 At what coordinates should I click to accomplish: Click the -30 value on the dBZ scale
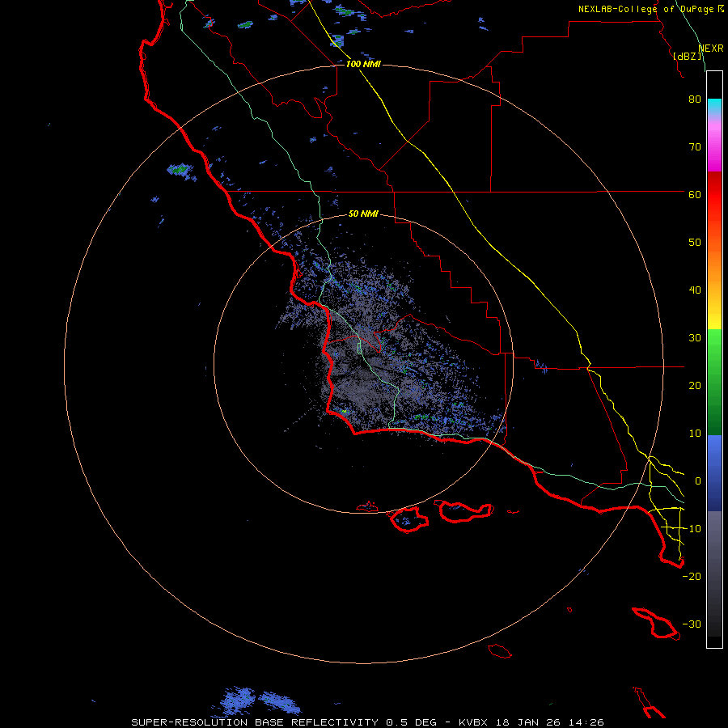click(x=692, y=624)
